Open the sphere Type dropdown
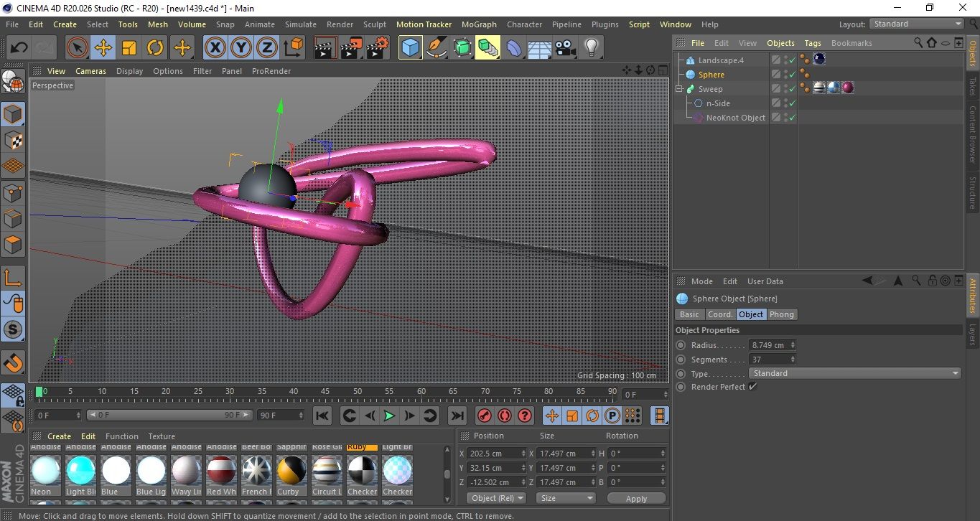 point(854,373)
